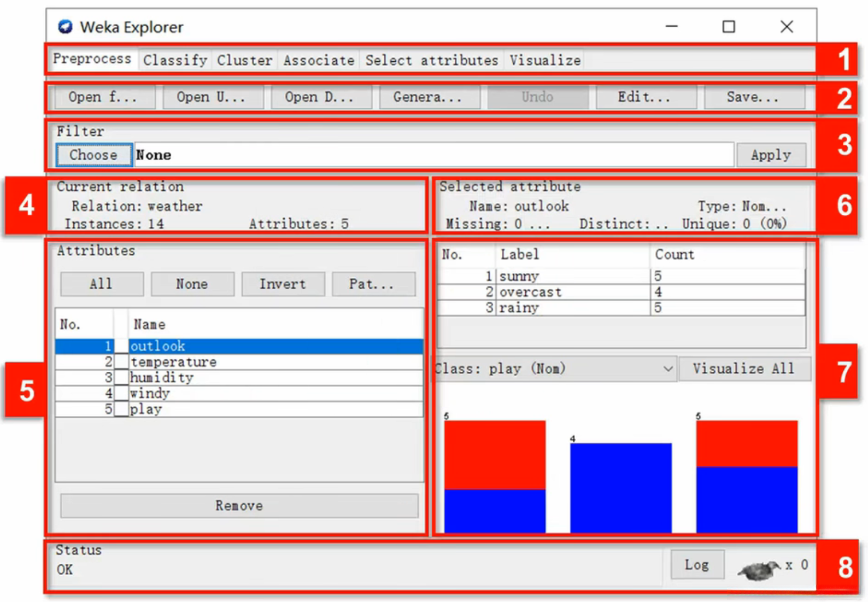This screenshot has width=868, height=602.
Task: Open the Class: play (Nom) dropdown
Action: click(555, 369)
